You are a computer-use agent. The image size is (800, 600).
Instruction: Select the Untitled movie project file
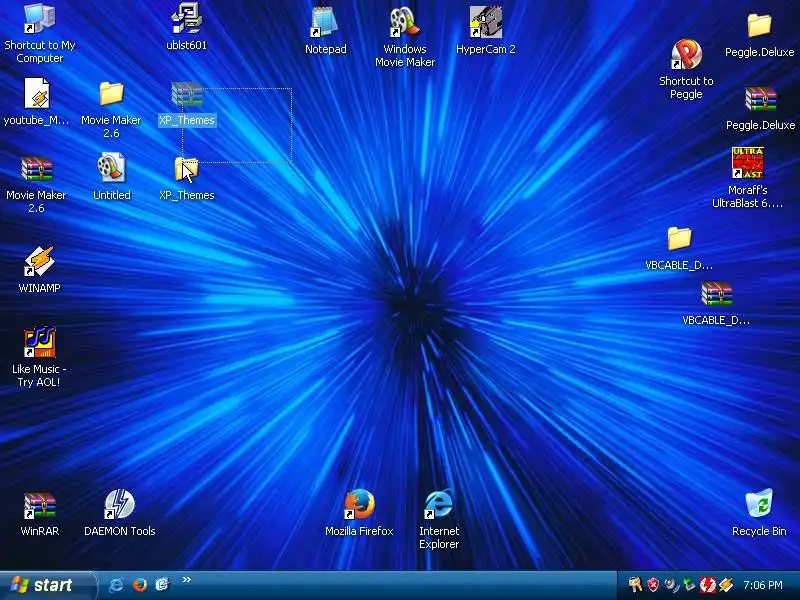[111, 167]
